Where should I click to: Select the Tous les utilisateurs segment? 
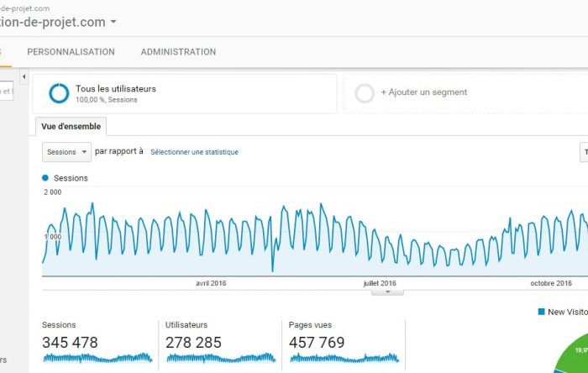point(185,93)
